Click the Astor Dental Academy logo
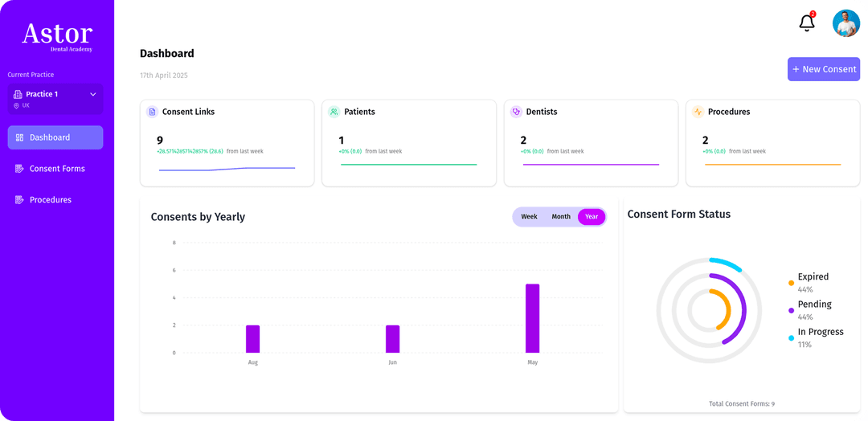 pyautogui.click(x=57, y=36)
